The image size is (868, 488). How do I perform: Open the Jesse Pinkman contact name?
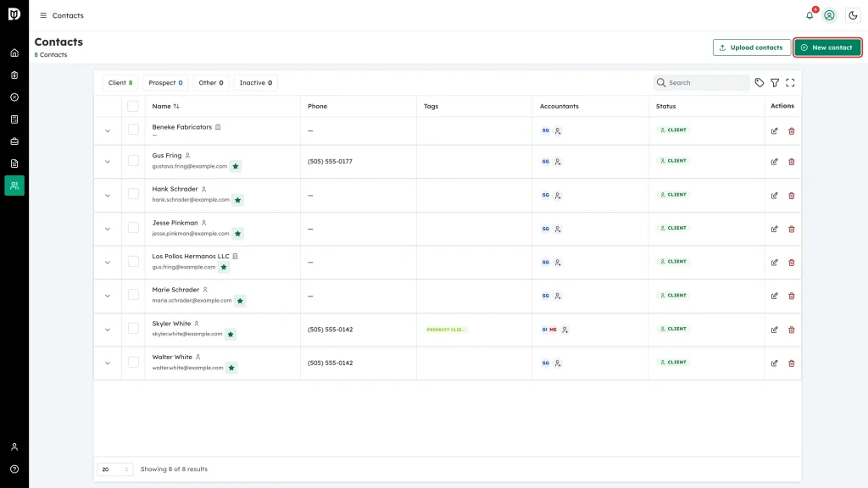coord(175,223)
